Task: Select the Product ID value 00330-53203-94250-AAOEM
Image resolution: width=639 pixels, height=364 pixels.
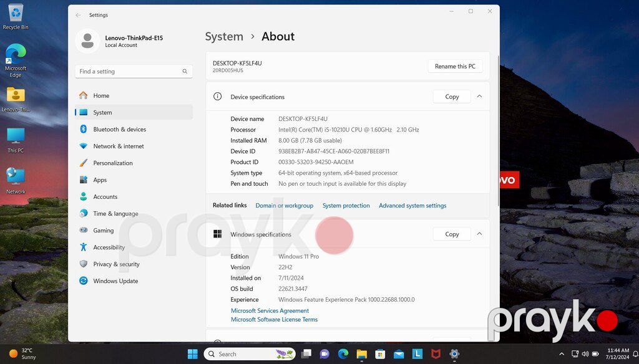Action: (316, 162)
